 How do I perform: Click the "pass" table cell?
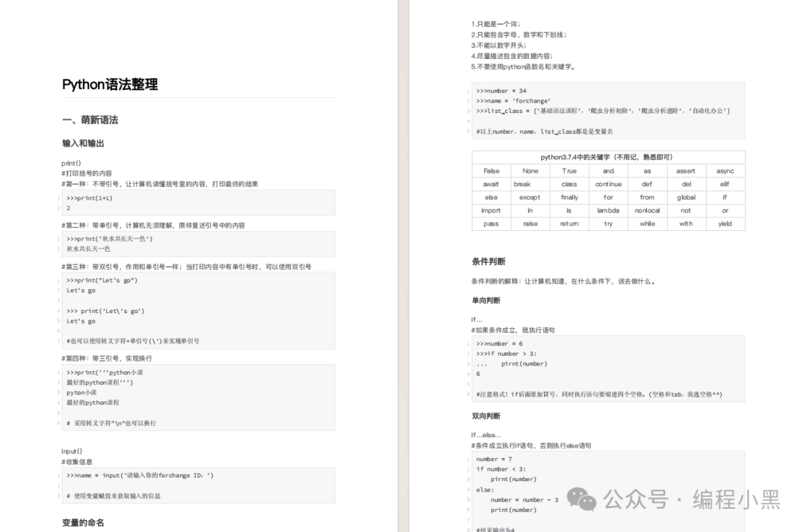491,224
